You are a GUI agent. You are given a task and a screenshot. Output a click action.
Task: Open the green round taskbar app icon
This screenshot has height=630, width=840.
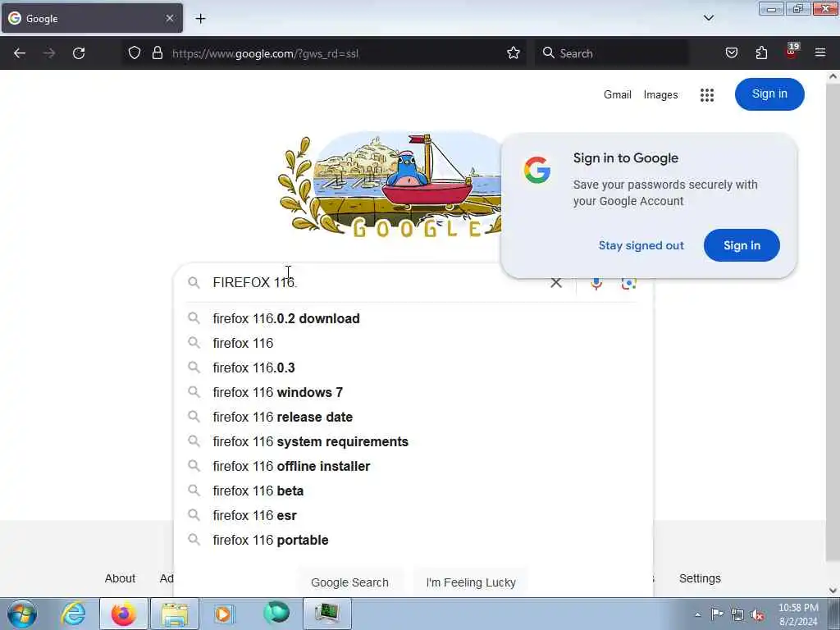pyautogui.click(x=276, y=613)
